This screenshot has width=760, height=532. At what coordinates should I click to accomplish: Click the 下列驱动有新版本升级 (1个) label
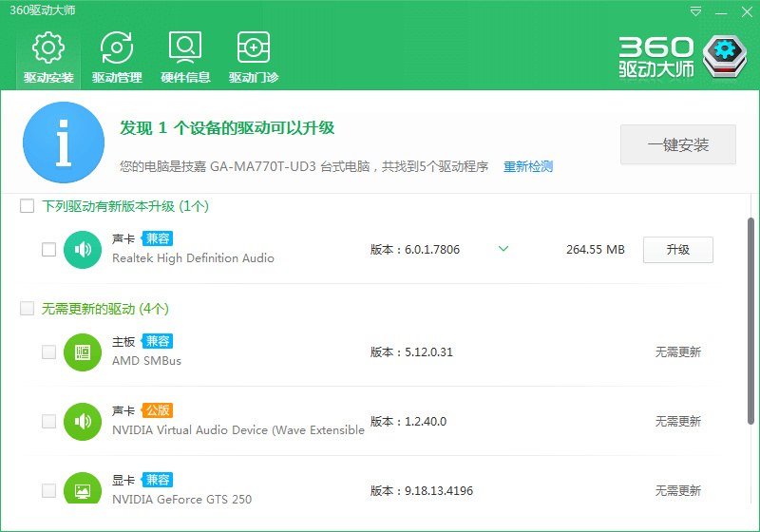(125, 206)
